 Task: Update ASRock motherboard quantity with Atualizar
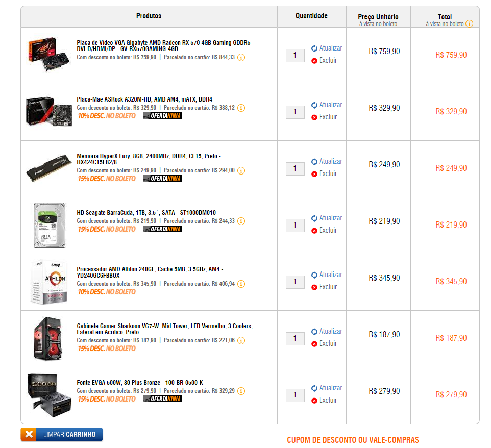[x=327, y=105]
